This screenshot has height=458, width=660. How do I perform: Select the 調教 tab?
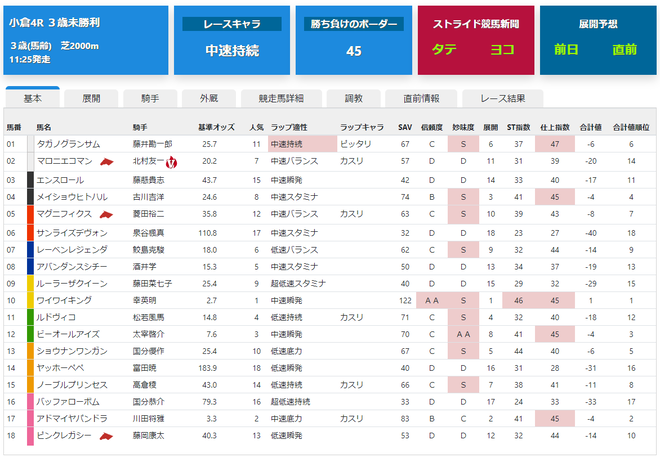[354, 99]
